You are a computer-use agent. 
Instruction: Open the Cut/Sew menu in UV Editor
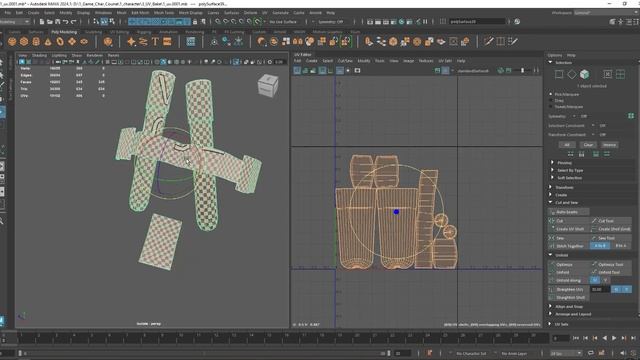(x=345, y=61)
